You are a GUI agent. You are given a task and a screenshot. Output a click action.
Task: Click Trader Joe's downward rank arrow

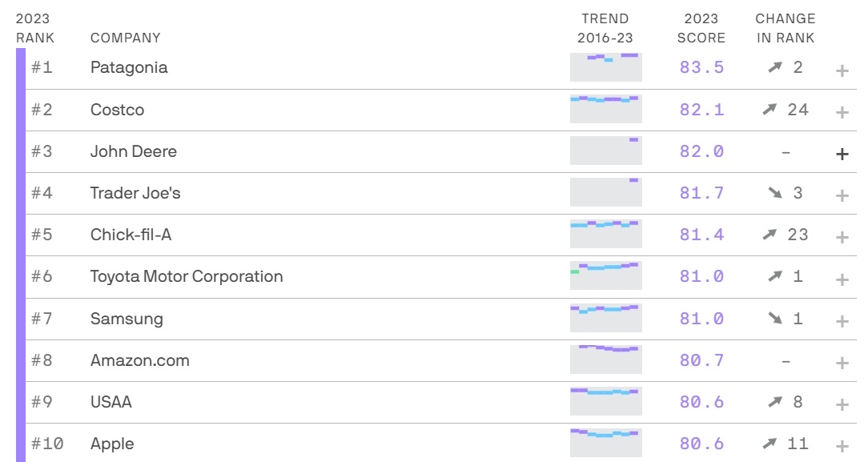pos(775,192)
